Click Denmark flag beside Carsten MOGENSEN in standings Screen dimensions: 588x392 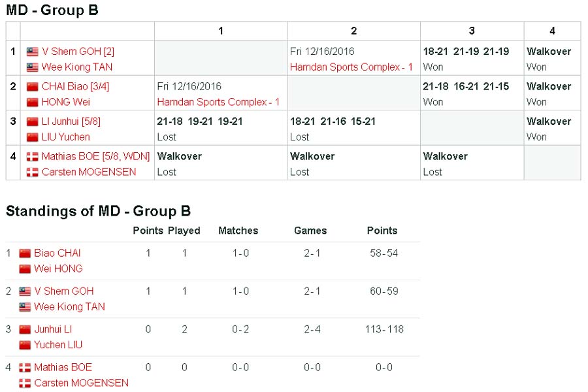click(25, 384)
